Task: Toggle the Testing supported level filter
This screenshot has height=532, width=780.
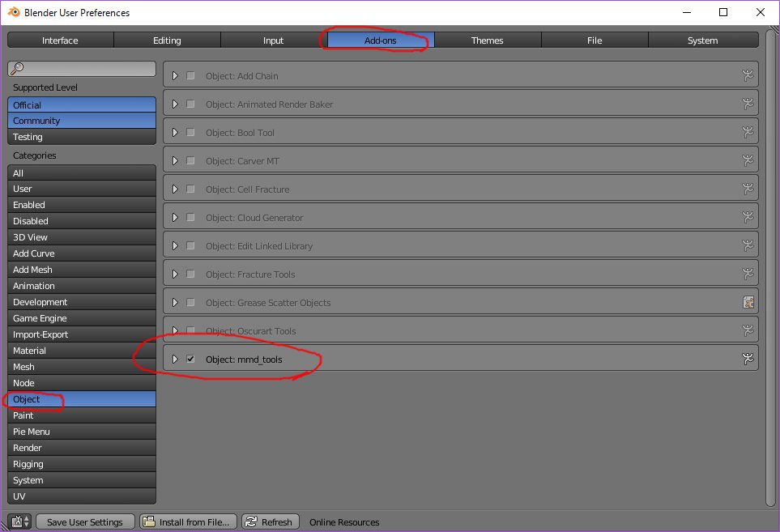Action: (82, 137)
